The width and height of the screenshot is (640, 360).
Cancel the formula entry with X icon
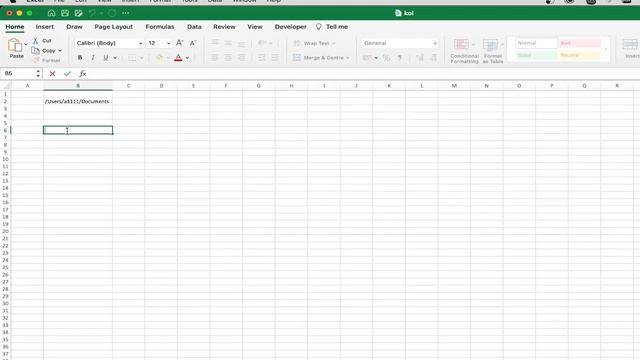[52, 73]
